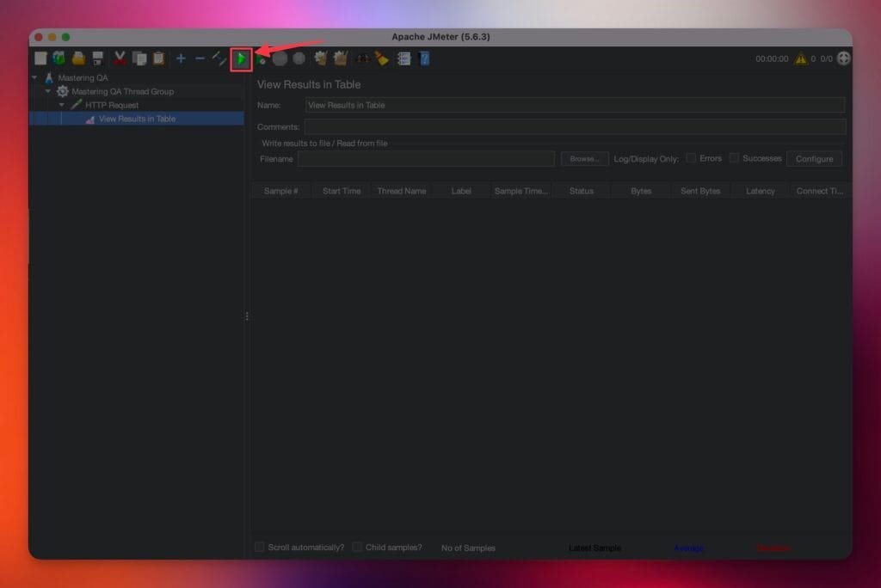The width and height of the screenshot is (881, 588).
Task: Click the Cut scissors icon
Action: tap(120, 58)
